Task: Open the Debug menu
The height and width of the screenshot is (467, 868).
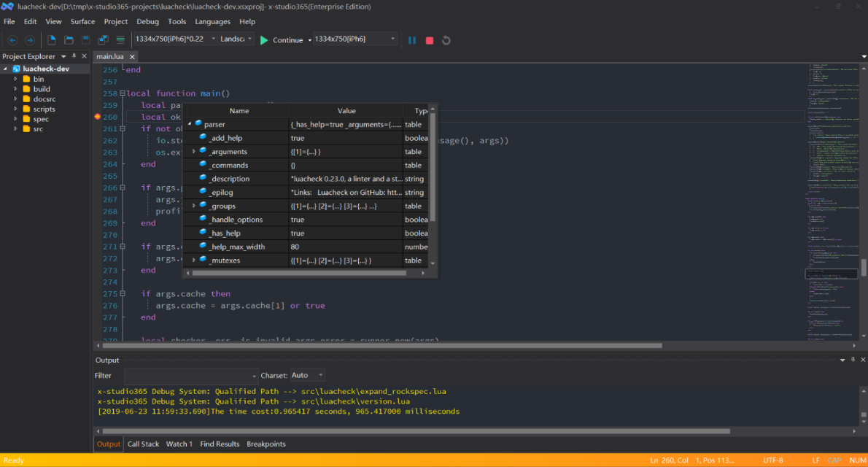Action: (x=147, y=22)
